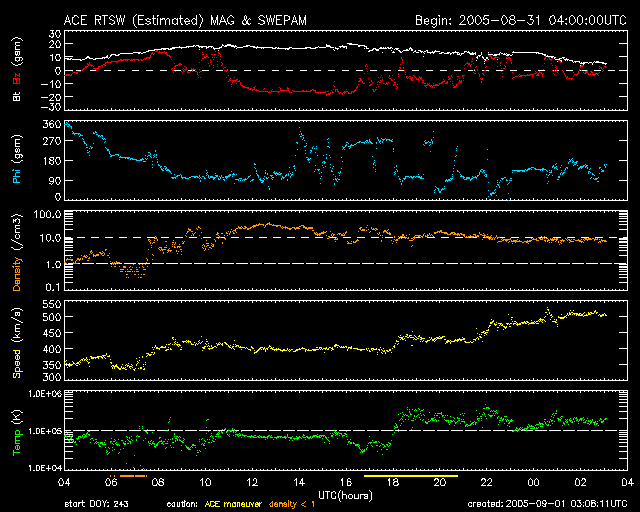Click the '0.1' density axis value
The image size is (640, 512).
(53, 287)
